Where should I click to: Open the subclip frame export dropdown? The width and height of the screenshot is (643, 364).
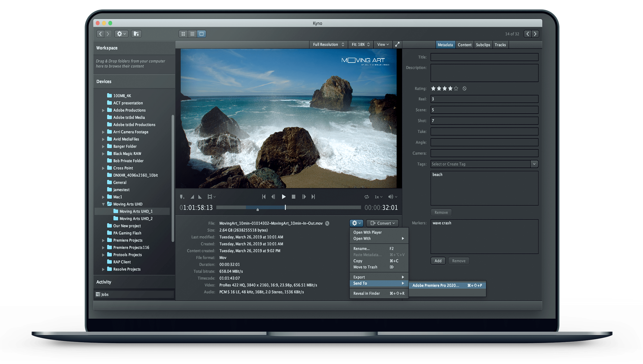pyautogui.click(x=212, y=197)
